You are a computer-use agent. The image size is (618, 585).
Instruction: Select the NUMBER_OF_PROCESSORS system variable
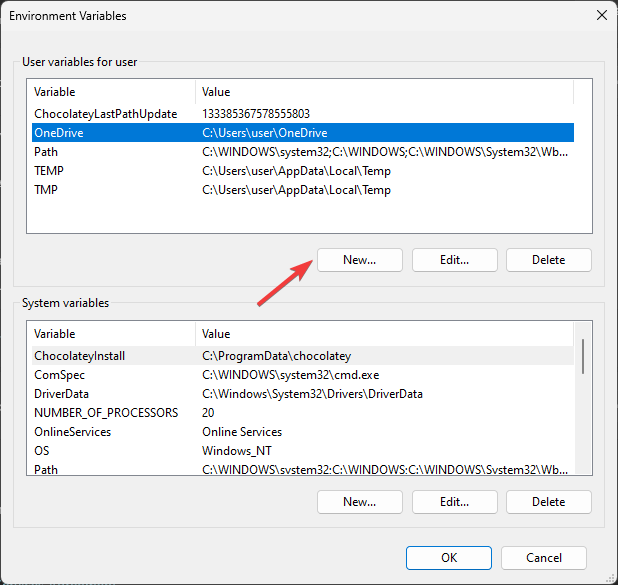pos(105,413)
